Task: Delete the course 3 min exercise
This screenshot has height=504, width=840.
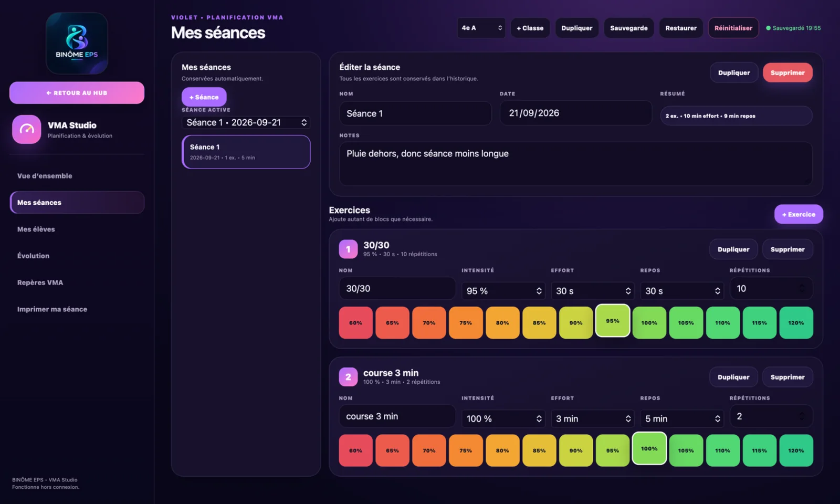Action: (x=787, y=377)
